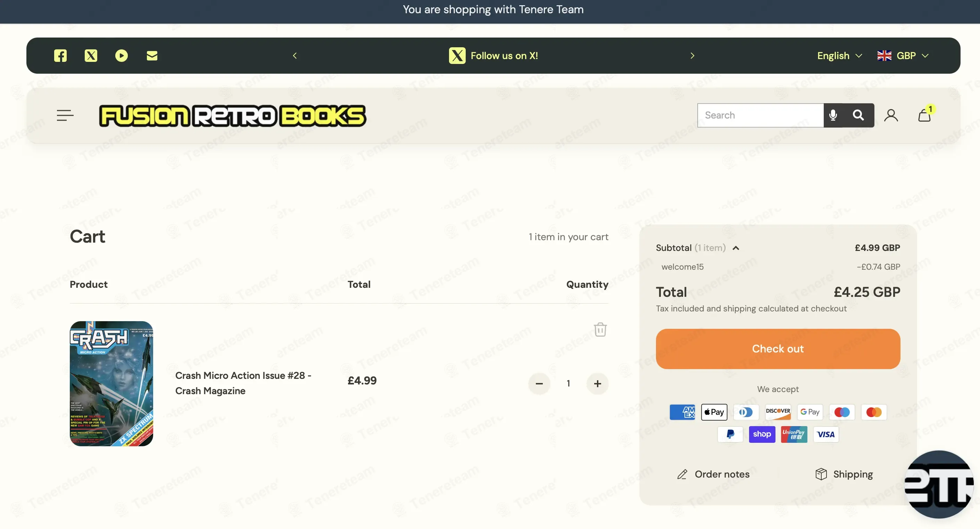Screen dimensions: 980x529
Task: Click the Fusion Retro Books logo
Action: [x=232, y=116]
